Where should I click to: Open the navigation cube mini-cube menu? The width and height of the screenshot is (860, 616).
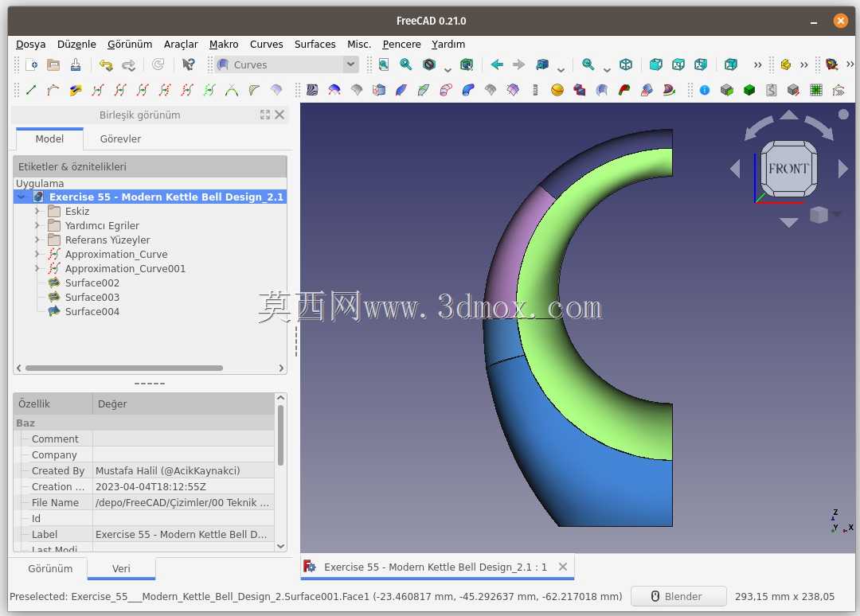(x=819, y=215)
